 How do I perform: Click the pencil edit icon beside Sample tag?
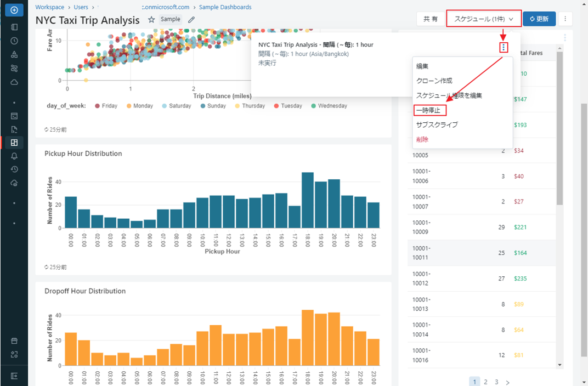(191, 20)
